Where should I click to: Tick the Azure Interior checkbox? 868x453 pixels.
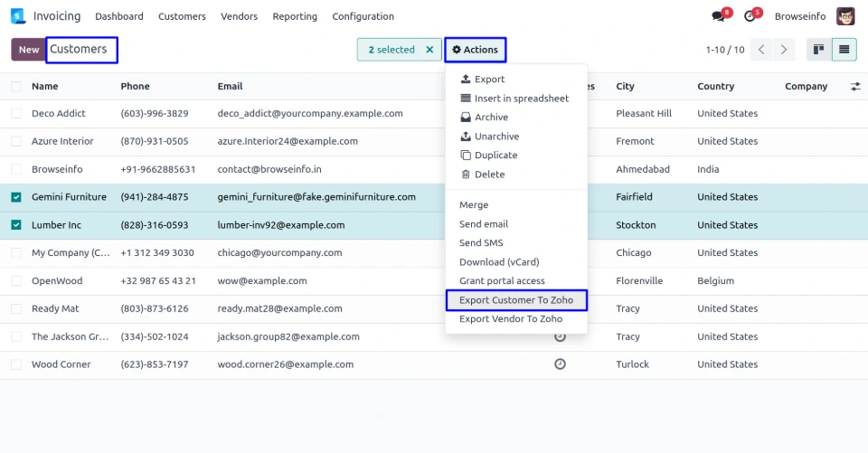click(x=16, y=141)
